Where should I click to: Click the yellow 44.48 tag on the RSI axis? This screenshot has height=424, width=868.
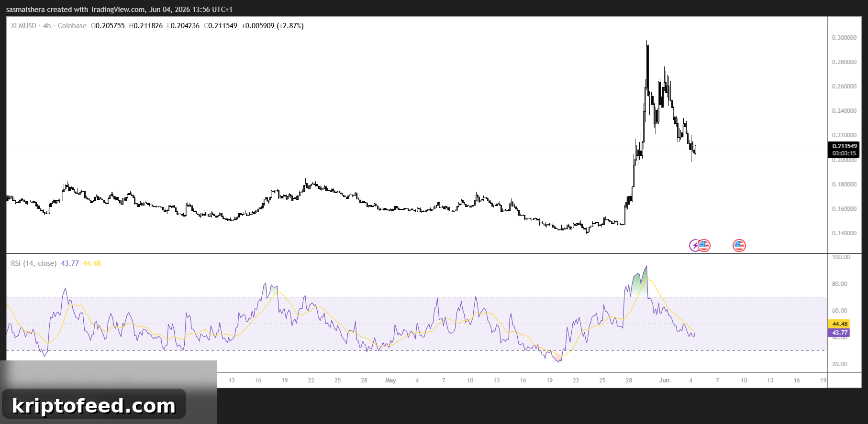click(x=839, y=324)
